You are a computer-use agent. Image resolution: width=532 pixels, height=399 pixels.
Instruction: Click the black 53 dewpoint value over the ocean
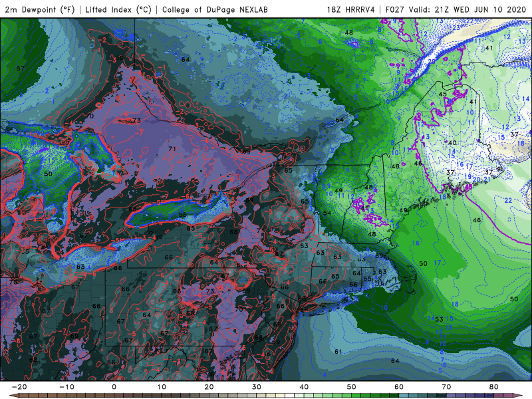pyautogui.click(x=439, y=319)
